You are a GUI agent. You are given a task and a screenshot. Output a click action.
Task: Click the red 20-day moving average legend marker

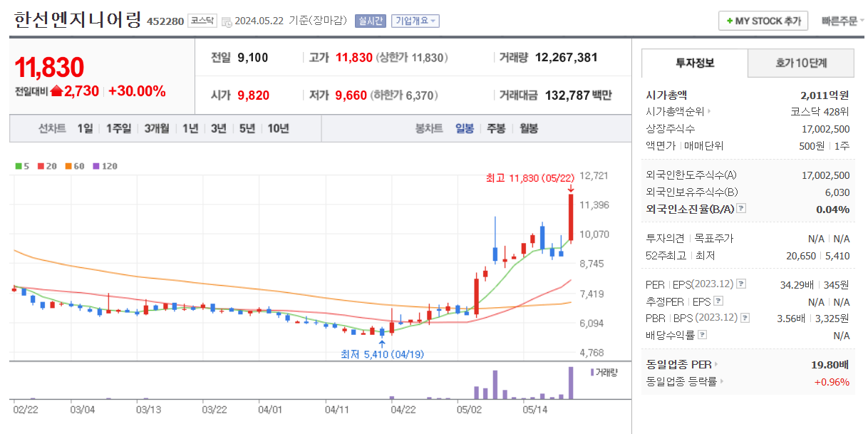click(40, 166)
